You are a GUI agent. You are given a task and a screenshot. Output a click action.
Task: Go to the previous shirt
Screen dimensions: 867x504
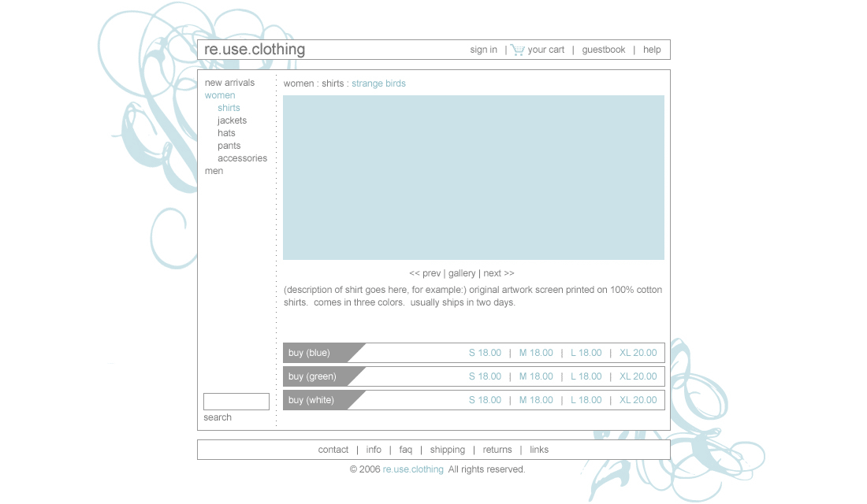425,273
